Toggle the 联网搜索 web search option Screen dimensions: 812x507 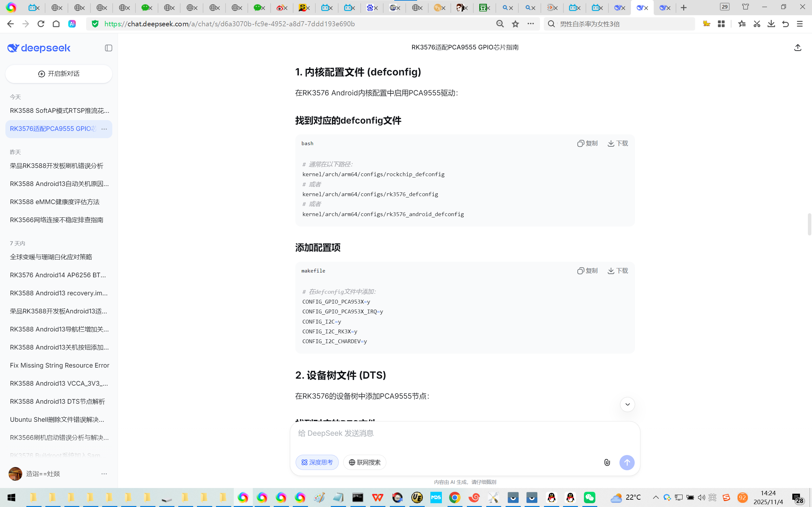tap(364, 462)
